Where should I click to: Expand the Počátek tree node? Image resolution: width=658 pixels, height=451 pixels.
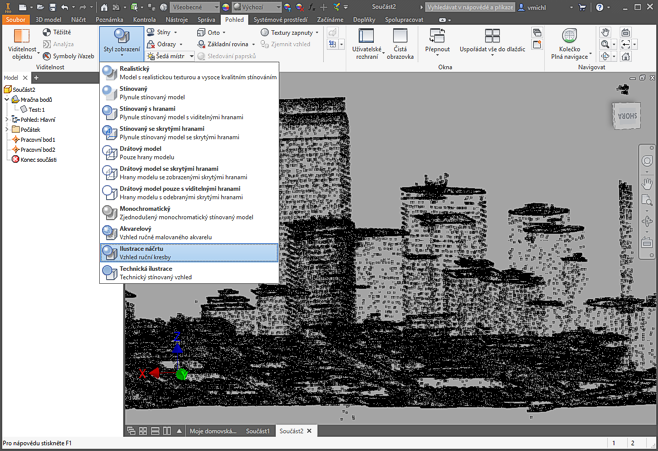point(8,130)
